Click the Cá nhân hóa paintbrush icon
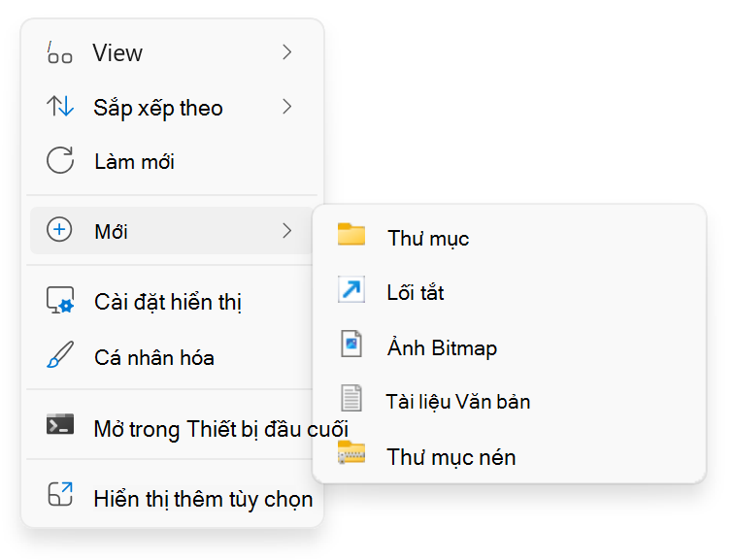734x560 pixels. (x=60, y=354)
